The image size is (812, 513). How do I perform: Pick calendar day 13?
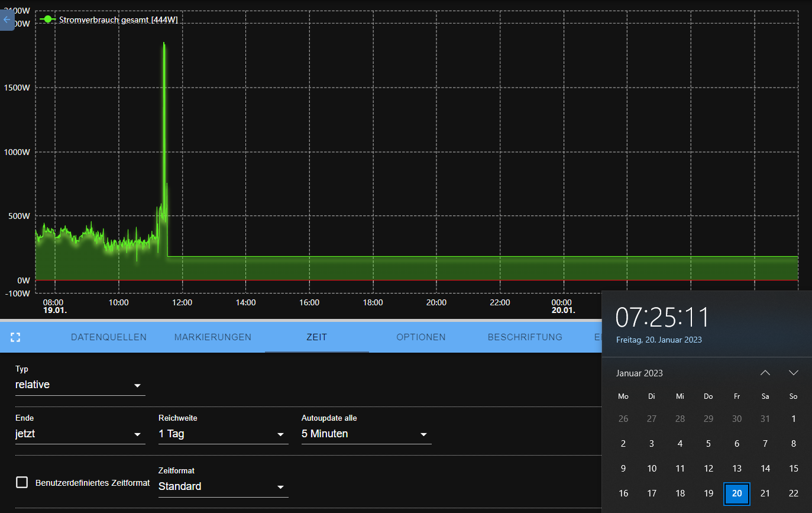(737, 469)
